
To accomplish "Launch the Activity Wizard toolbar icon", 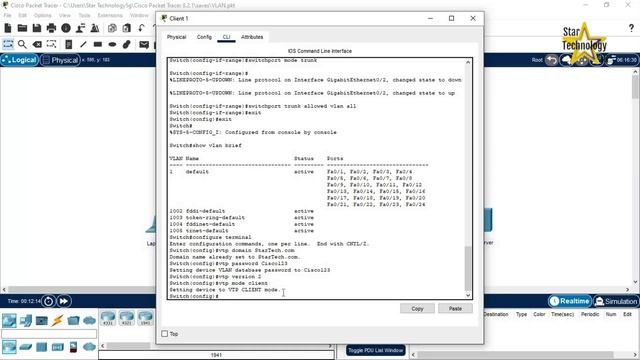I will point(80,28).
